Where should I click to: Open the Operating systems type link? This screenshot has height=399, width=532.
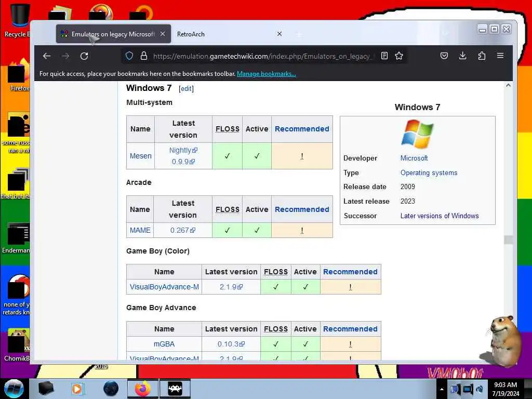[429, 172]
